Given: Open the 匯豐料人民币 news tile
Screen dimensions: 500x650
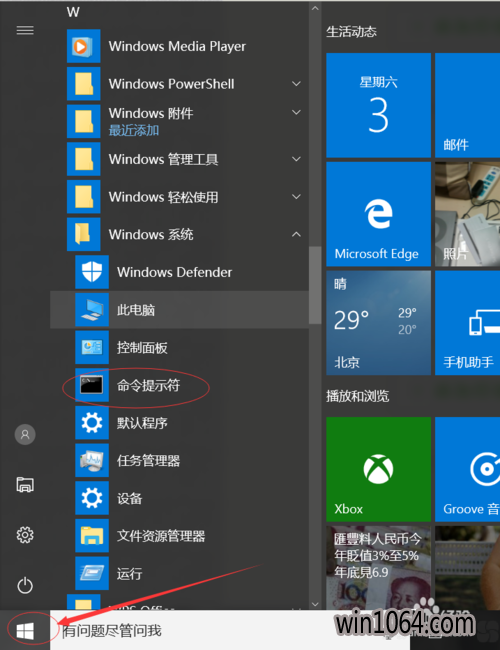Looking at the screenshot, I should 379,568.
